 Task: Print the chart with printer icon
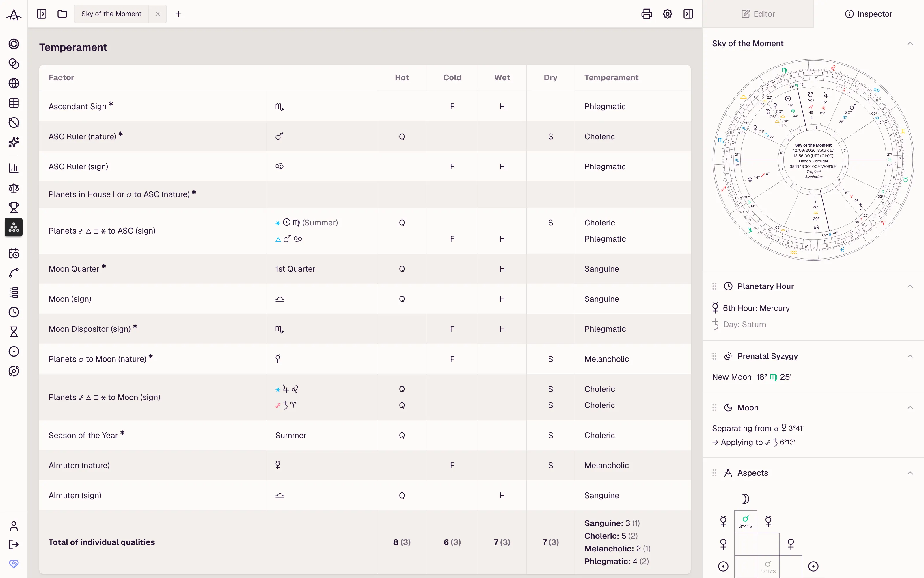pos(647,14)
